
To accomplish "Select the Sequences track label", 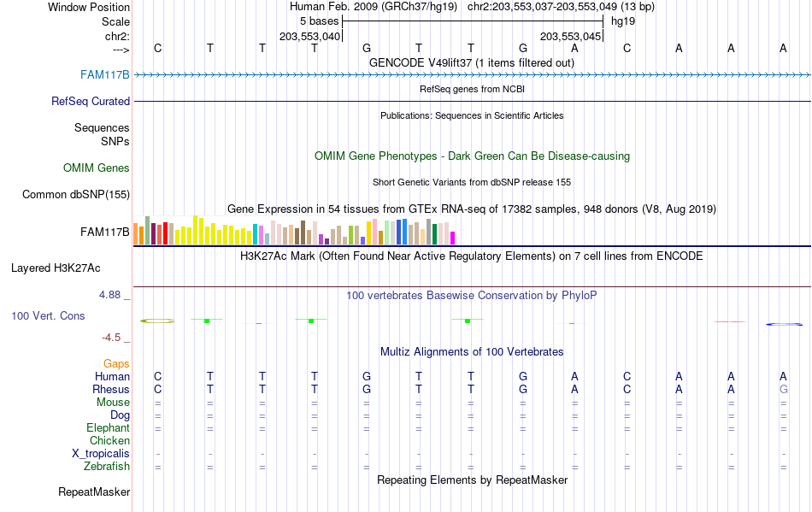I will point(102,128).
